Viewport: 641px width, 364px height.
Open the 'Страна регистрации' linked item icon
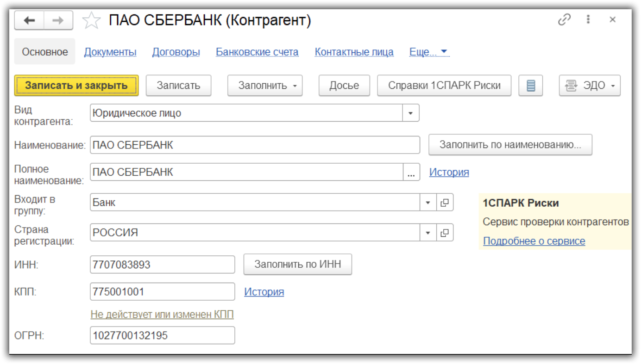(x=445, y=233)
